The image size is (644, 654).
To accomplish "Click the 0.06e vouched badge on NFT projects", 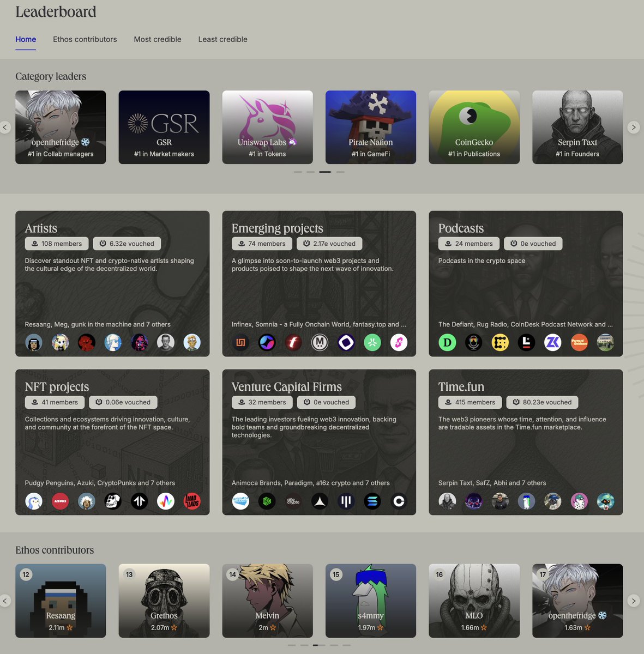I will click(x=123, y=402).
